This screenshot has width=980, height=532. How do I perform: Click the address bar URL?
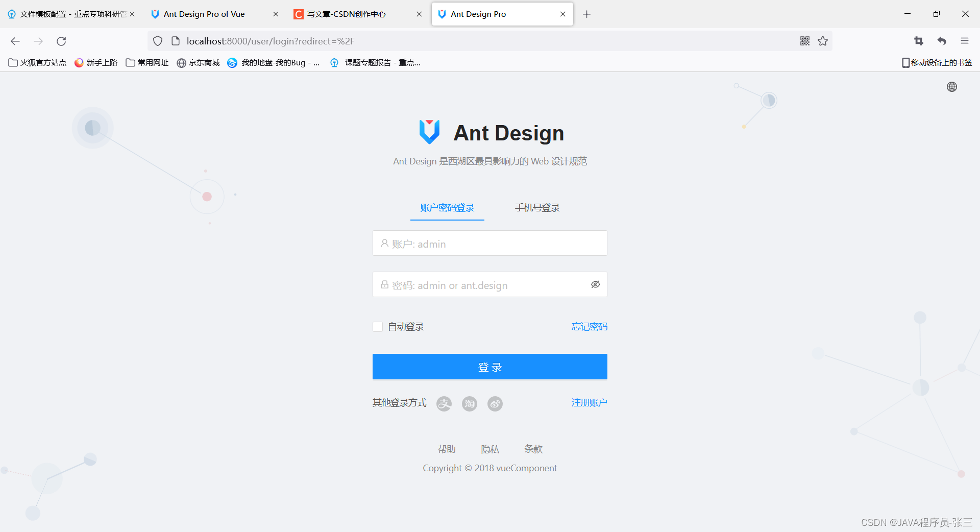271,41
